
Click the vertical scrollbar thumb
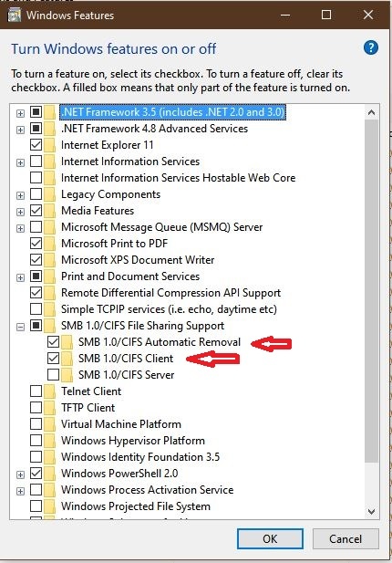pos(372,291)
